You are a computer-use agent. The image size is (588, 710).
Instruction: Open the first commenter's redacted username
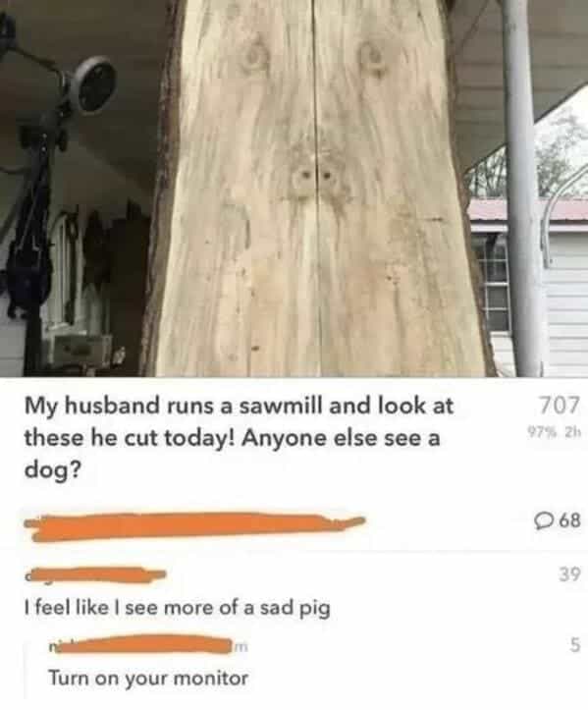(95, 575)
